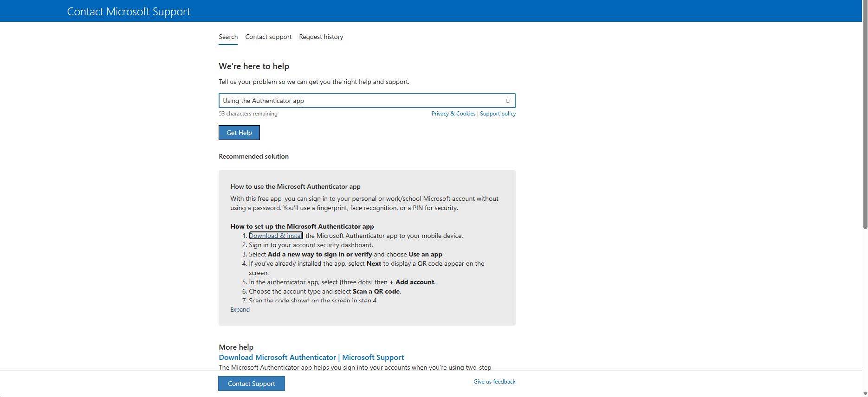The height and width of the screenshot is (397, 868).
Task: Click the Contact Microsoft Support header title
Action: click(129, 12)
